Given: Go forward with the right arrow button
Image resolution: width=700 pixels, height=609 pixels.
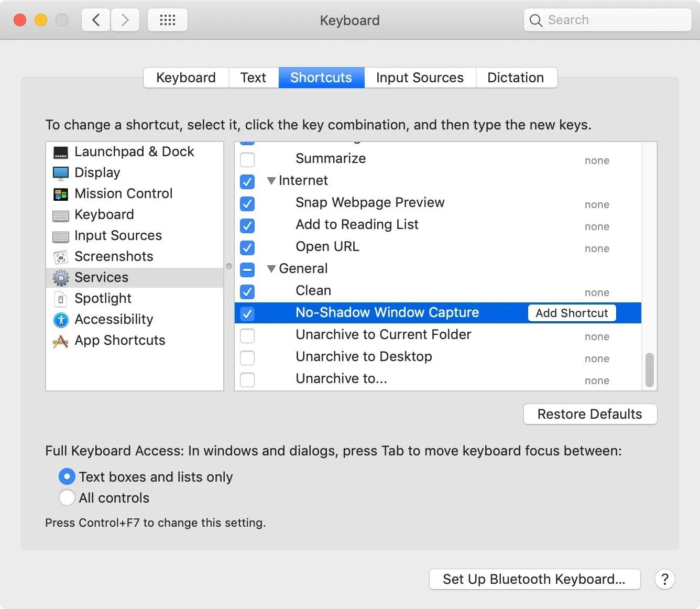Looking at the screenshot, I should [125, 20].
